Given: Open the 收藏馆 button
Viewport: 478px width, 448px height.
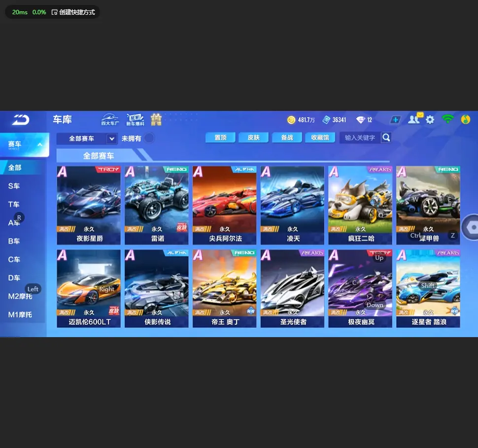Looking at the screenshot, I should pos(320,138).
